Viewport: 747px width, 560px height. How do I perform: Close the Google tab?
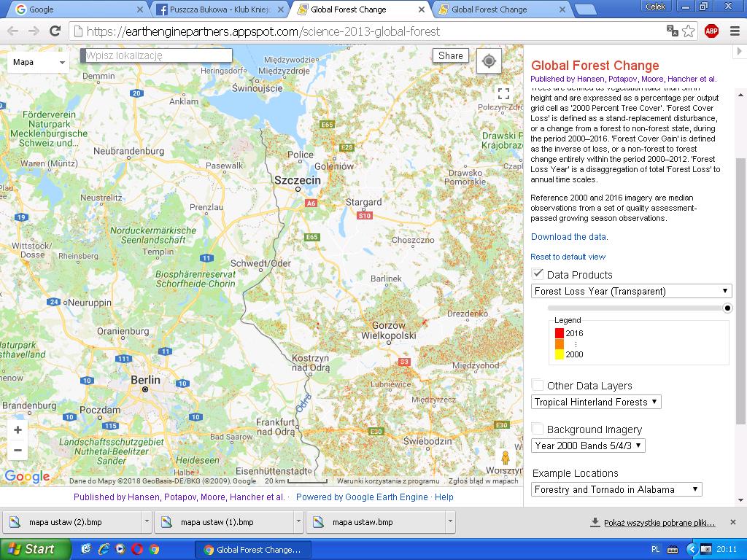tap(139, 9)
